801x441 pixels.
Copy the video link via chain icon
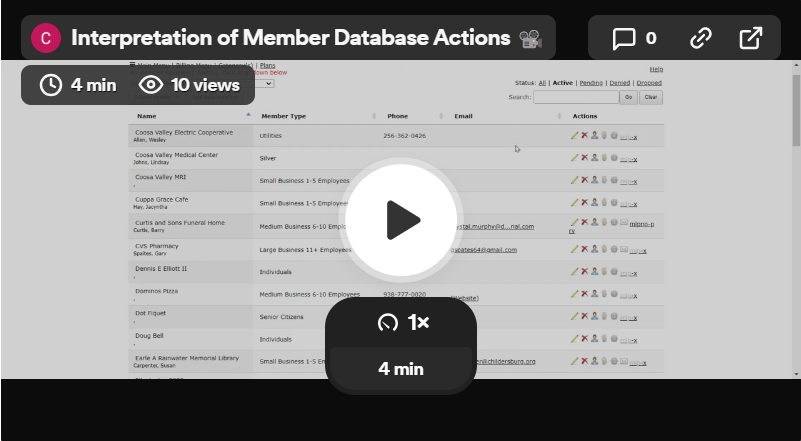pyautogui.click(x=700, y=39)
